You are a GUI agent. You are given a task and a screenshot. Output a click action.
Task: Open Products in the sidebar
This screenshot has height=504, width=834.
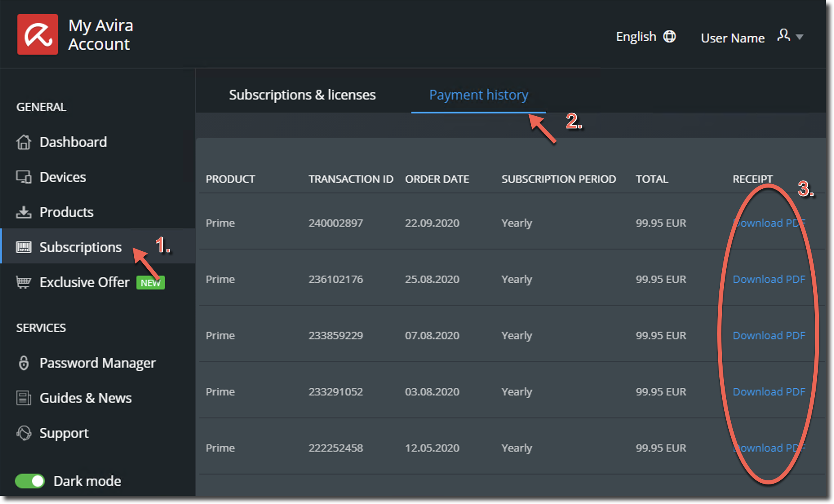tap(98, 212)
